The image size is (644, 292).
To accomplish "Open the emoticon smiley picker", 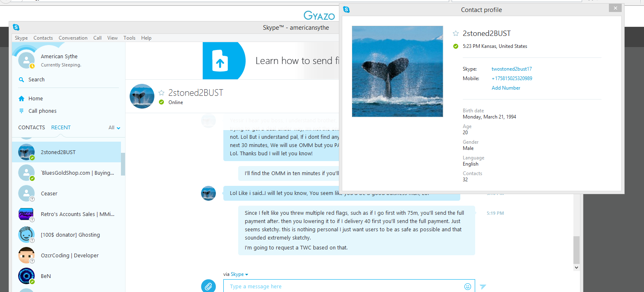I will tap(468, 286).
